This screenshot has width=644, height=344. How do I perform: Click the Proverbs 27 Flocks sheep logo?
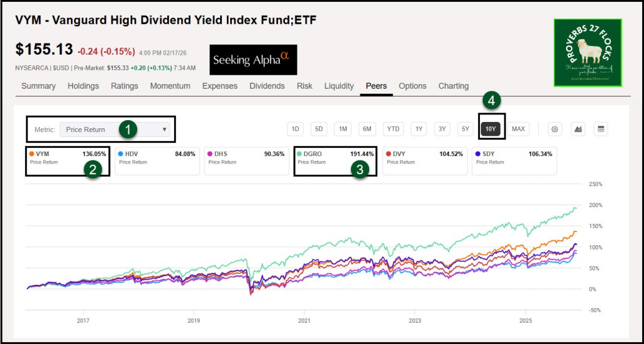point(587,52)
